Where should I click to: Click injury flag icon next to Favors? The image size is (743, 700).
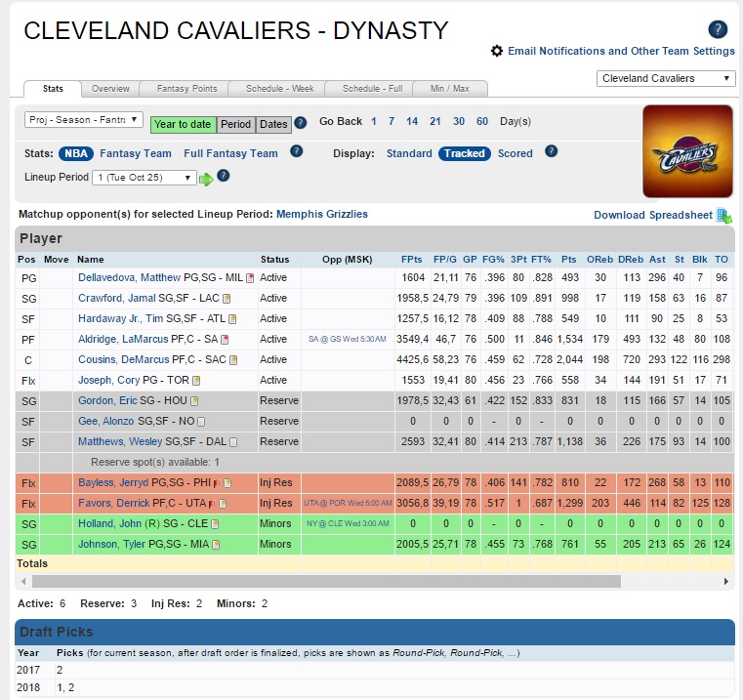point(212,504)
